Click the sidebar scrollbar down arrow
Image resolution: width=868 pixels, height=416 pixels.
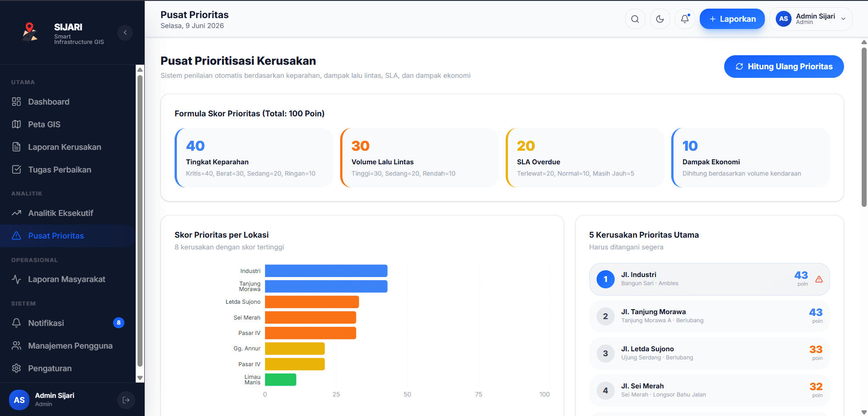(140, 378)
